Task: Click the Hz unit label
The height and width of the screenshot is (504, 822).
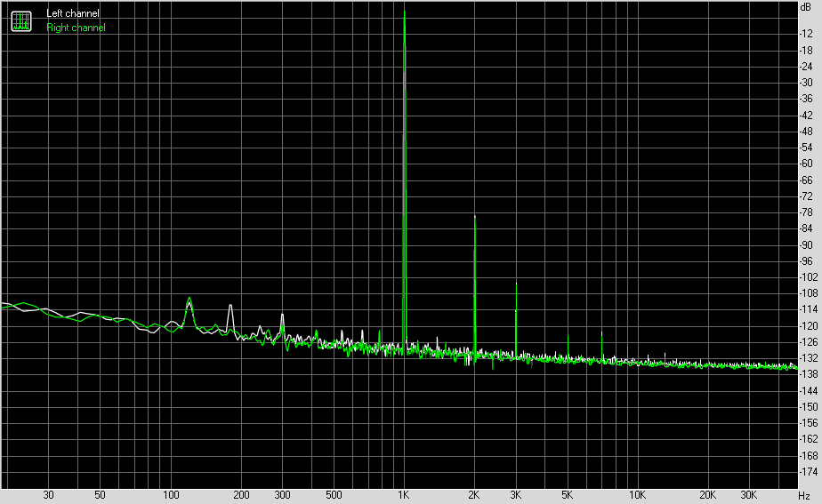Action: (804, 496)
